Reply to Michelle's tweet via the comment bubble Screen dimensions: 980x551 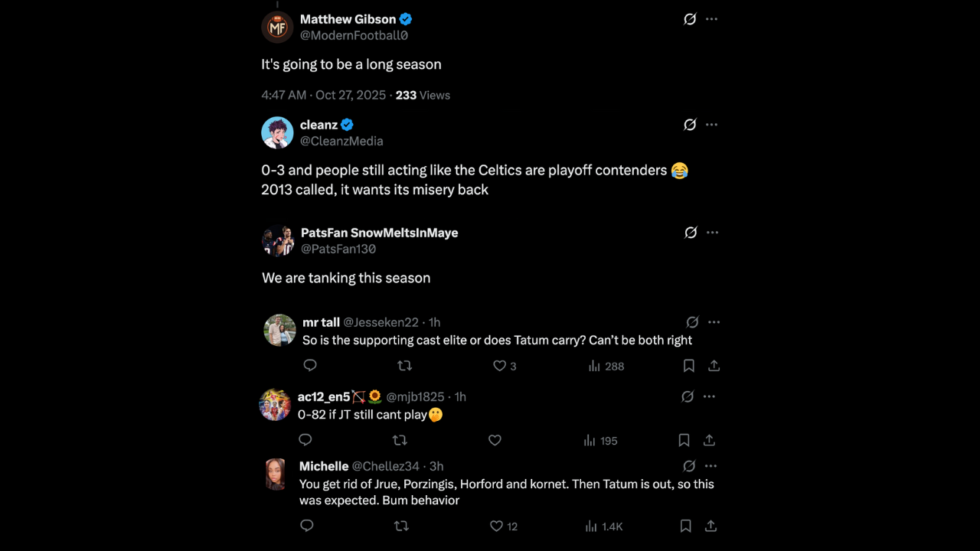point(306,526)
